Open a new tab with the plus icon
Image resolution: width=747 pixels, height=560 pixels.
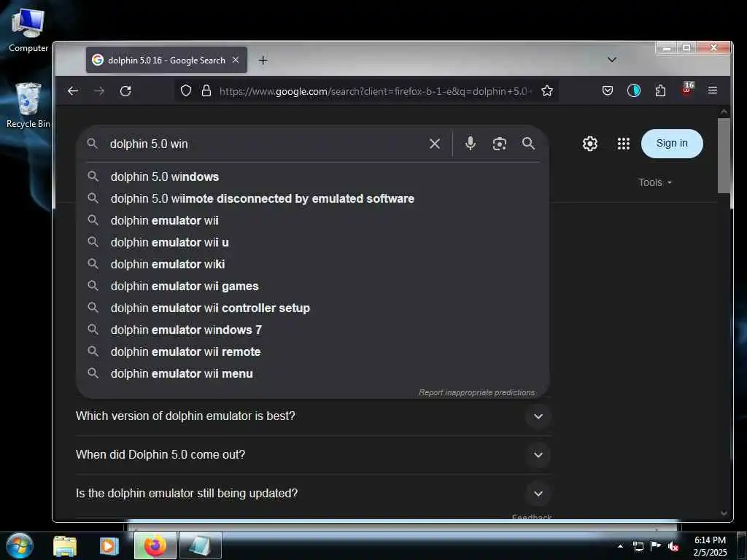coord(263,60)
